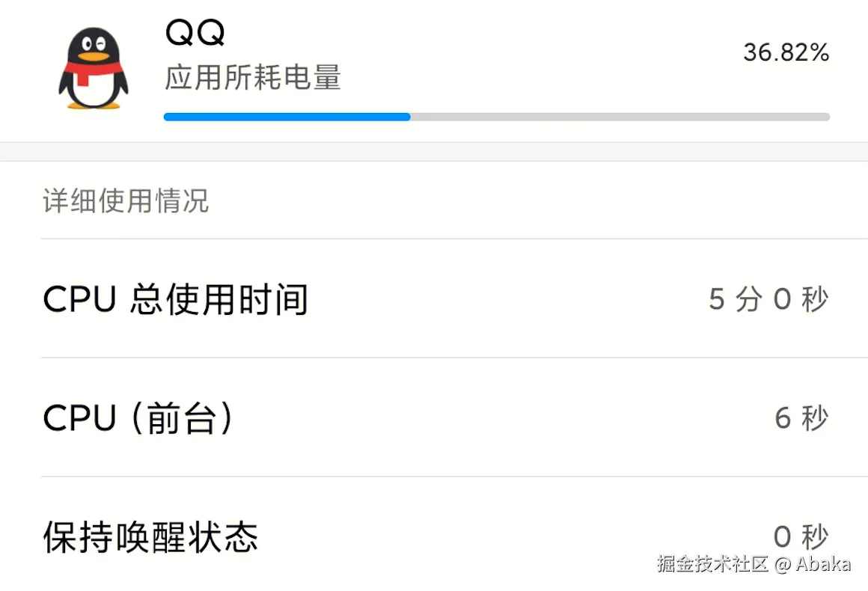The width and height of the screenshot is (868, 591).
Task: Click the QQ app name title
Action: pos(195,32)
